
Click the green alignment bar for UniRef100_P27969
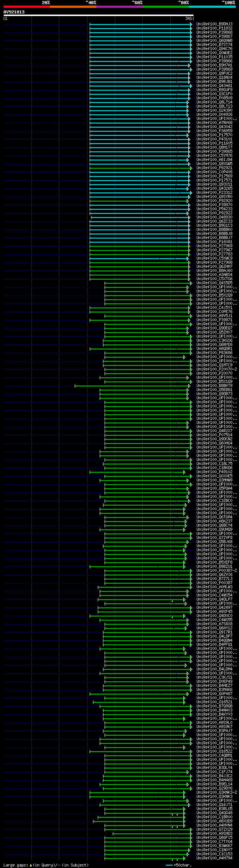coord(140,246)
